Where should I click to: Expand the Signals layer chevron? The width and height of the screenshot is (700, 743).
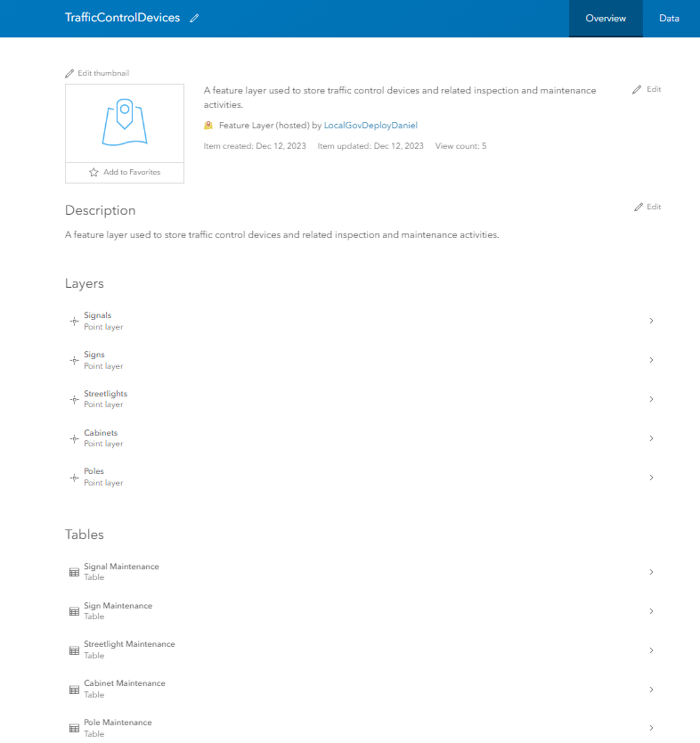coord(652,321)
